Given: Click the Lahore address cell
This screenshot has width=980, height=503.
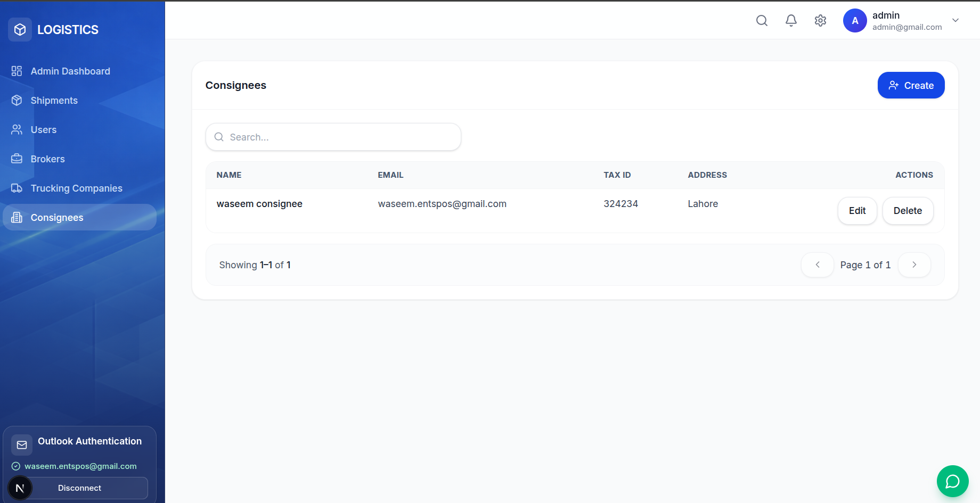Looking at the screenshot, I should (703, 204).
